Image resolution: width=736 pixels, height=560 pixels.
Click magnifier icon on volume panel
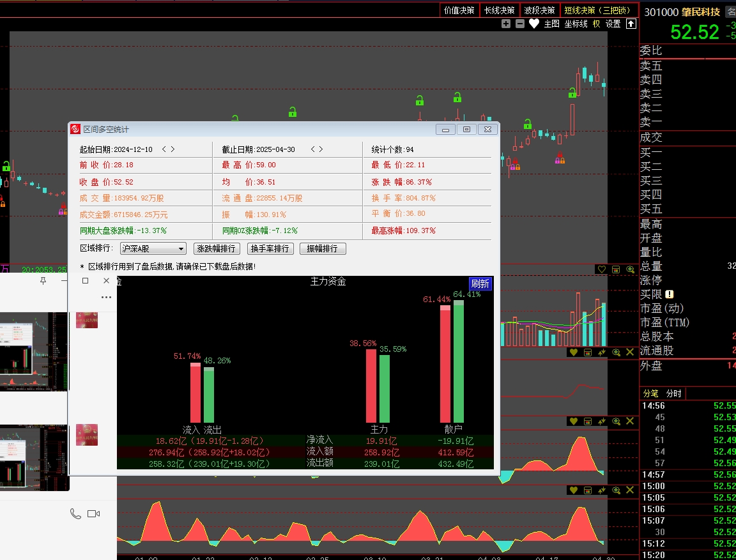[630, 269]
